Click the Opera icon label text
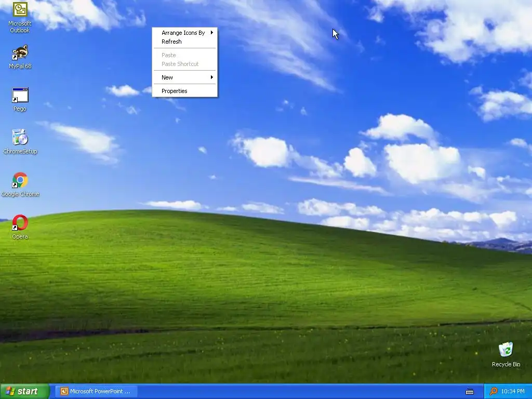 [x=20, y=236]
